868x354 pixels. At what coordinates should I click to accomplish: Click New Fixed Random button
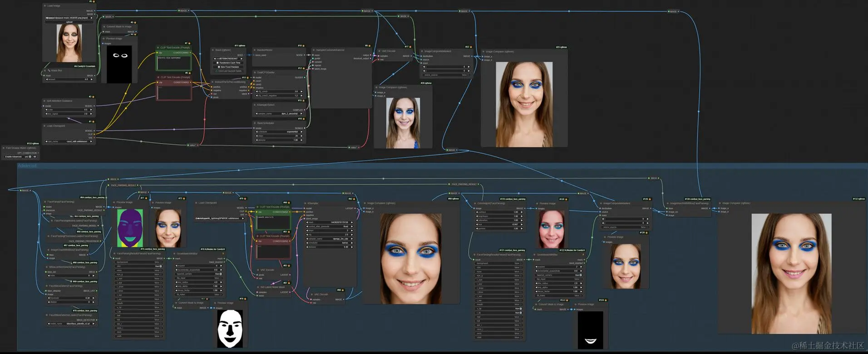tap(228, 67)
